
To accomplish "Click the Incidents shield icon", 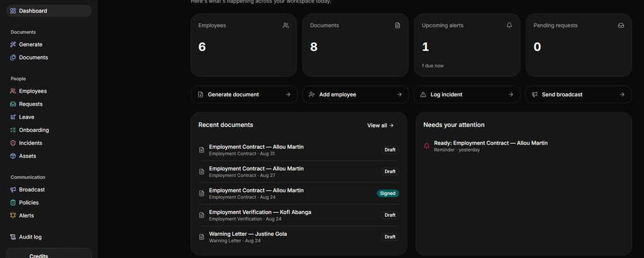I will point(13,143).
